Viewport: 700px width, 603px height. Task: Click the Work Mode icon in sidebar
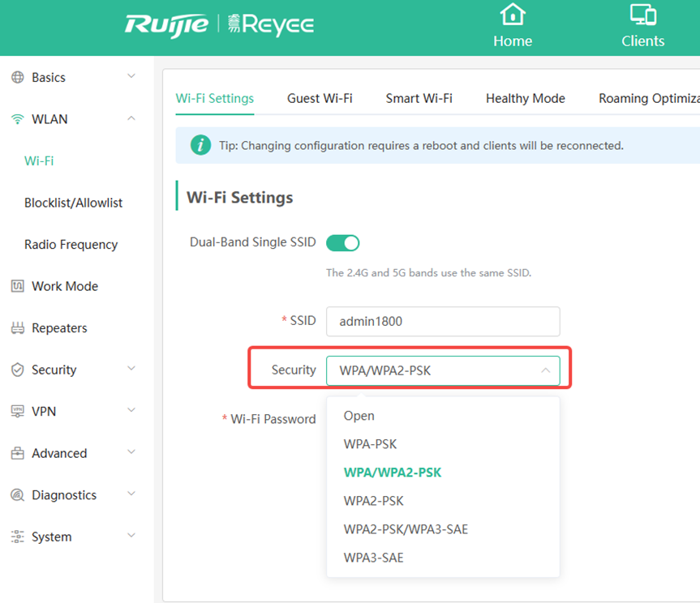tap(17, 286)
